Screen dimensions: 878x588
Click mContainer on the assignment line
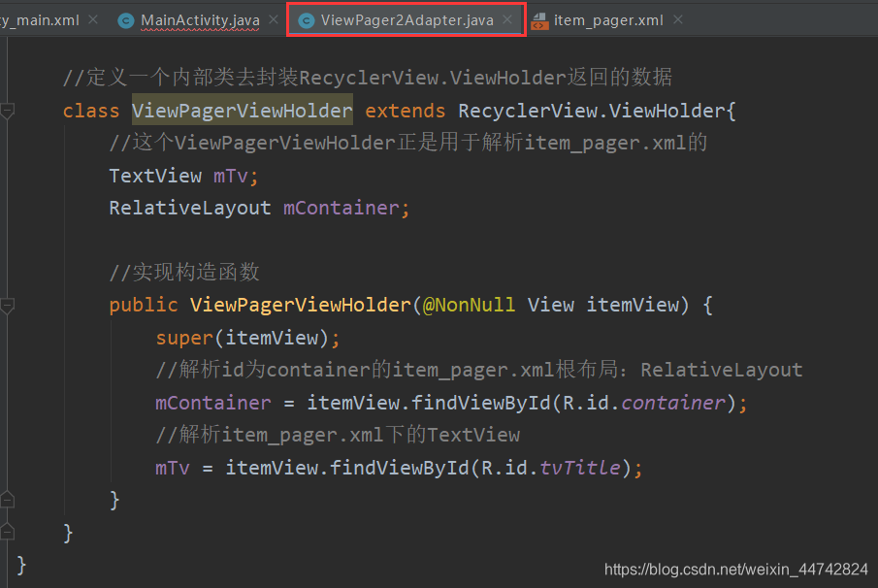click(x=212, y=404)
